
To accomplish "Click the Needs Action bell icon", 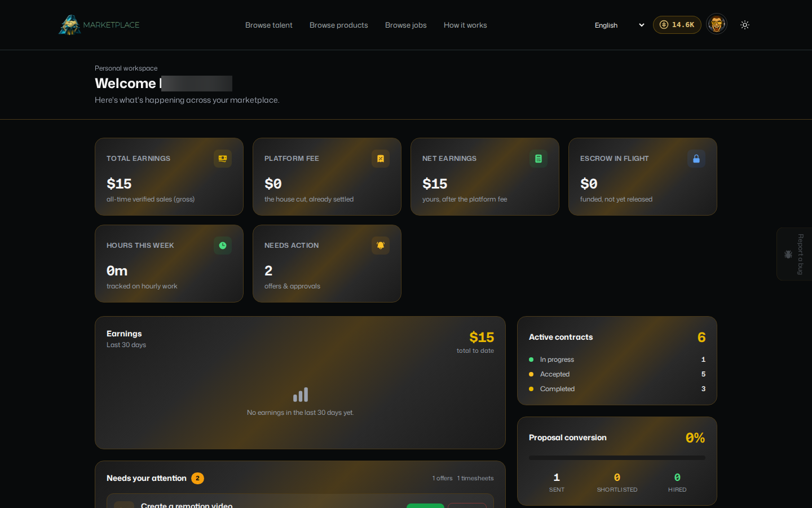I will [x=381, y=246].
